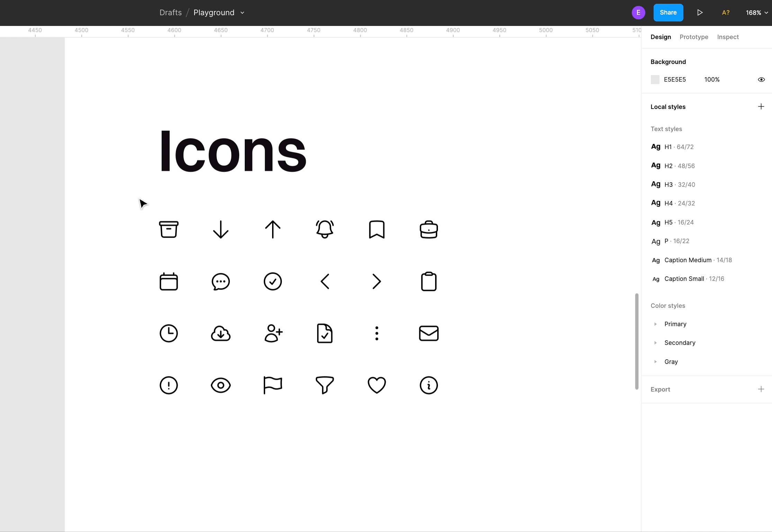Click the canvas vertical scrollbar

coord(636,341)
